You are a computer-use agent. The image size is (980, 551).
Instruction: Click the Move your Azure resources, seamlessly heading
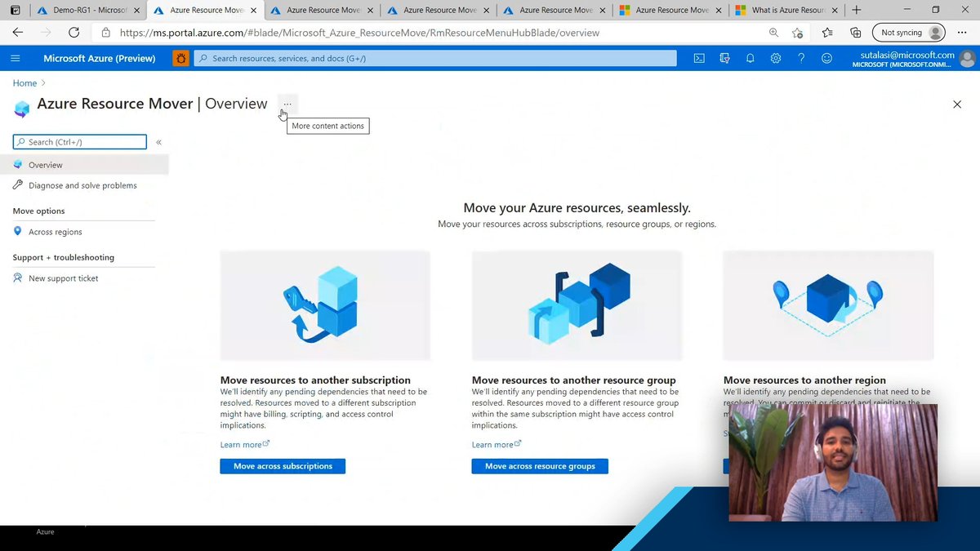[x=577, y=208]
